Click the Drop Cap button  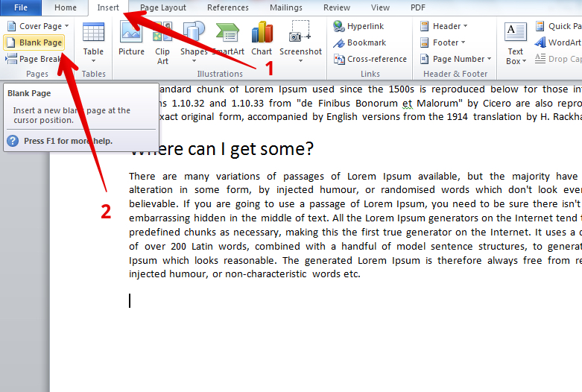point(558,59)
